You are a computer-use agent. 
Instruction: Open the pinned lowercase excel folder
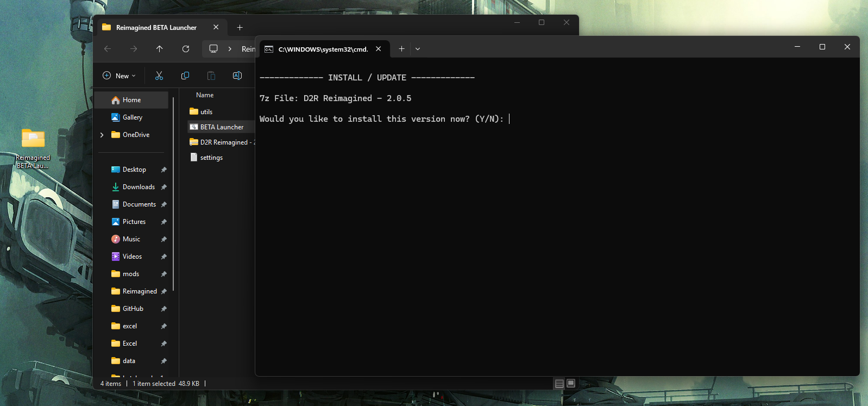click(x=130, y=326)
